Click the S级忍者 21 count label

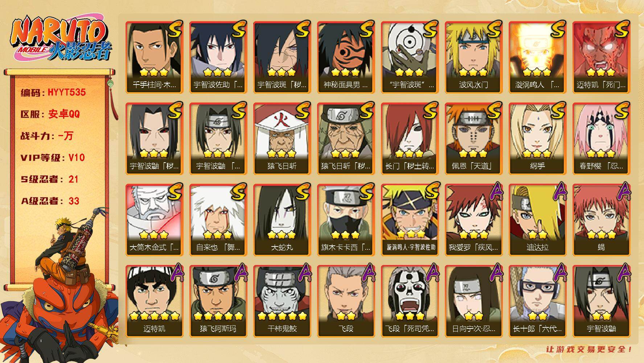[49, 179]
